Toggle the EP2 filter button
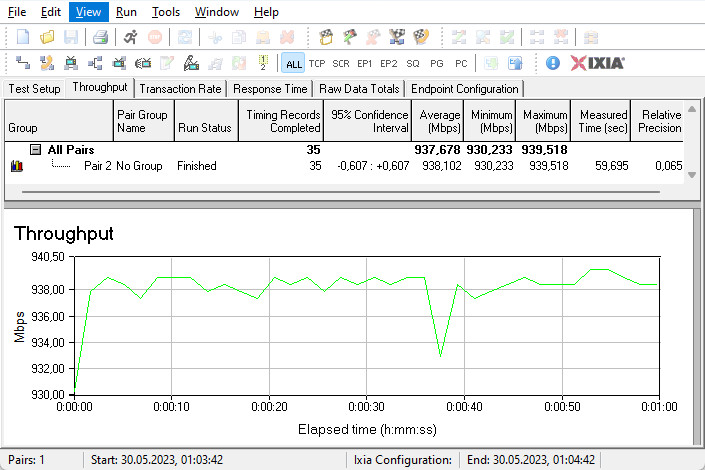 [x=389, y=63]
